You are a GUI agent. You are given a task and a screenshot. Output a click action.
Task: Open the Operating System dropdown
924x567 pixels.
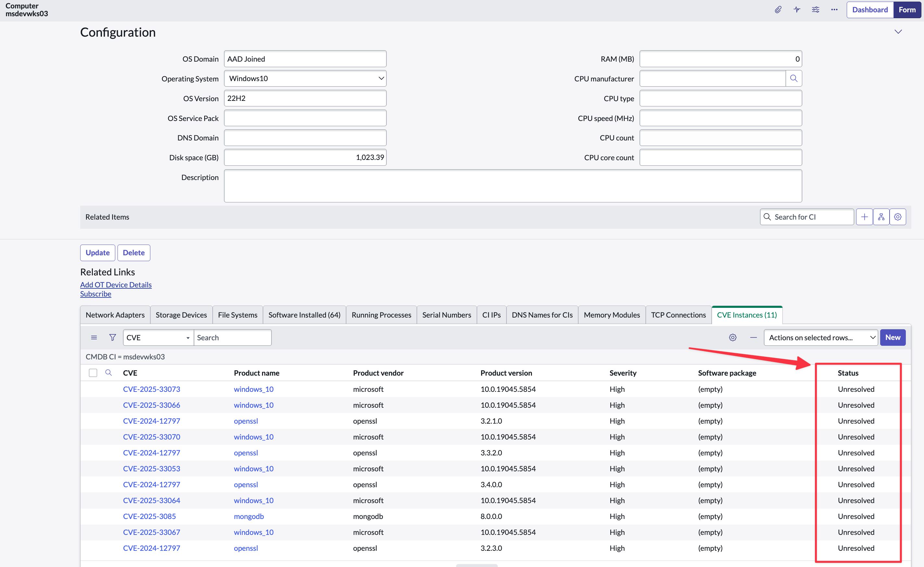(305, 78)
